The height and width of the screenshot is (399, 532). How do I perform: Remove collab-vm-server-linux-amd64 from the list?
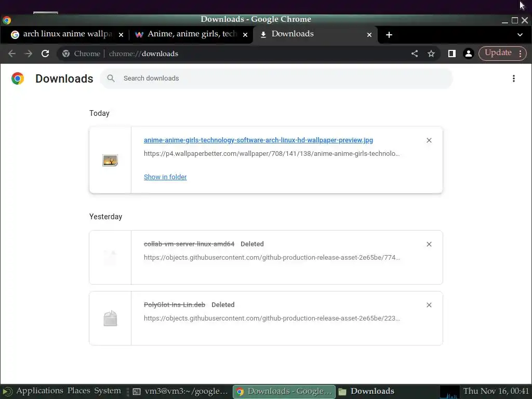429,244
